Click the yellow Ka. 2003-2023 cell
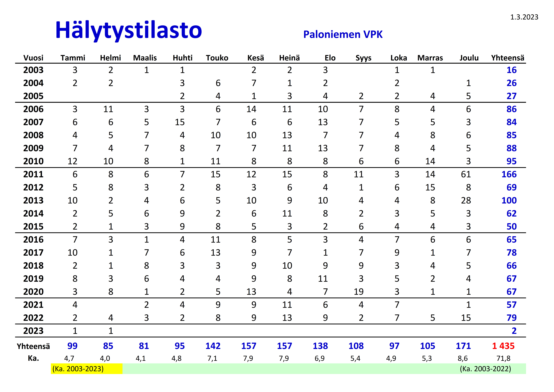 pos(78,369)
